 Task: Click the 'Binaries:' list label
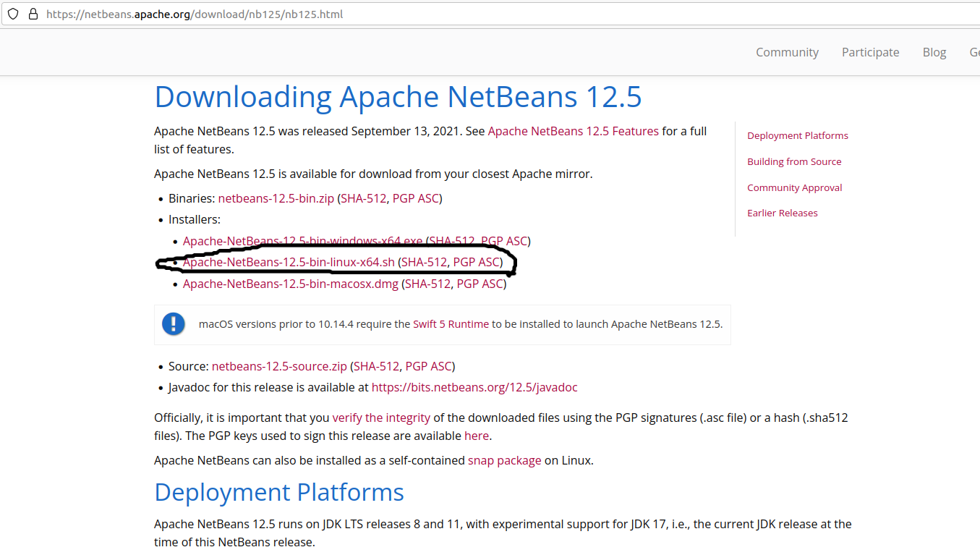coord(192,198)
